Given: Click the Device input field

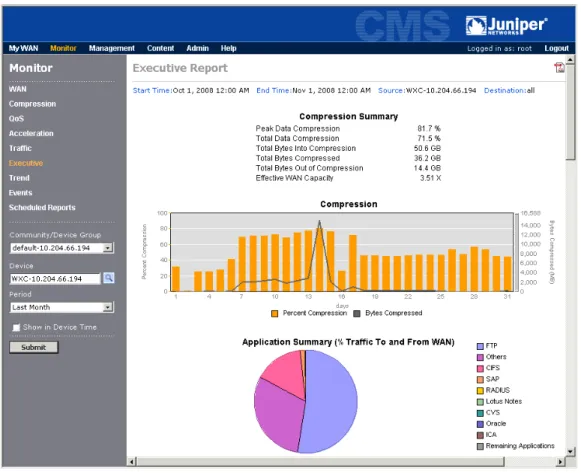Looking at the screenshot, I should (55, 279).
